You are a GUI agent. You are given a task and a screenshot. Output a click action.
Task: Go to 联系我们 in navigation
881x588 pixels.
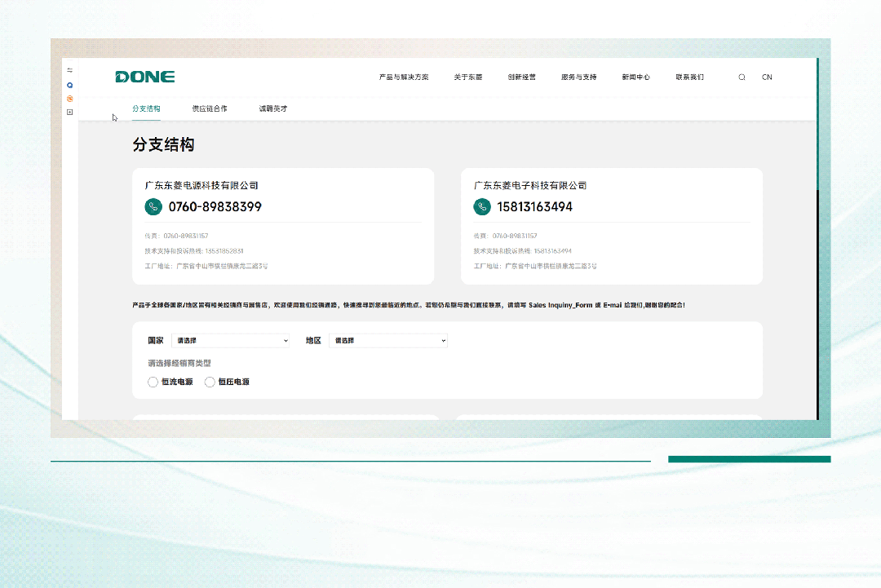pos(689,77)
